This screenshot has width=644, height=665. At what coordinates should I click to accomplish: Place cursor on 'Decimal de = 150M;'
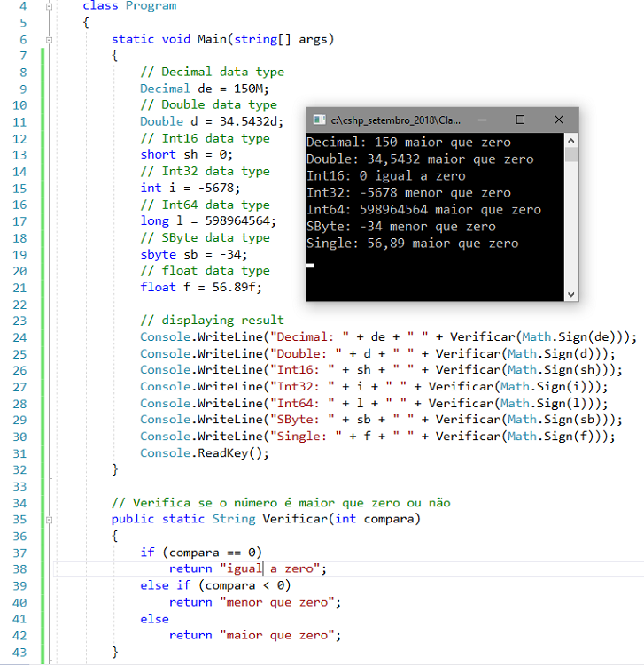(x=205, y=89)
